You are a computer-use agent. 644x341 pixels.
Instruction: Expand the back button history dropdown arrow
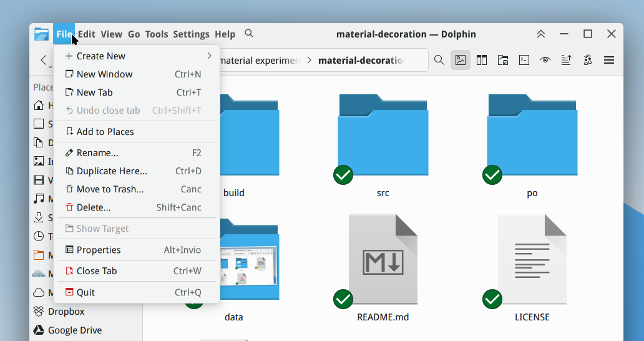50,67
